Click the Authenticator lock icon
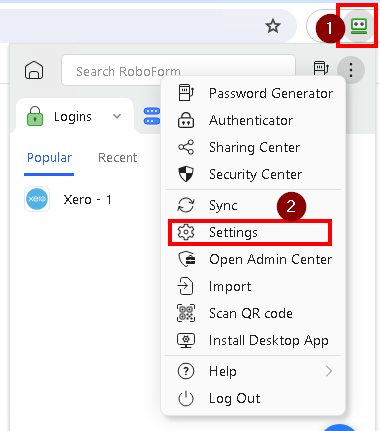This screenshot has width=380, height=431. [x=186, y=120]
